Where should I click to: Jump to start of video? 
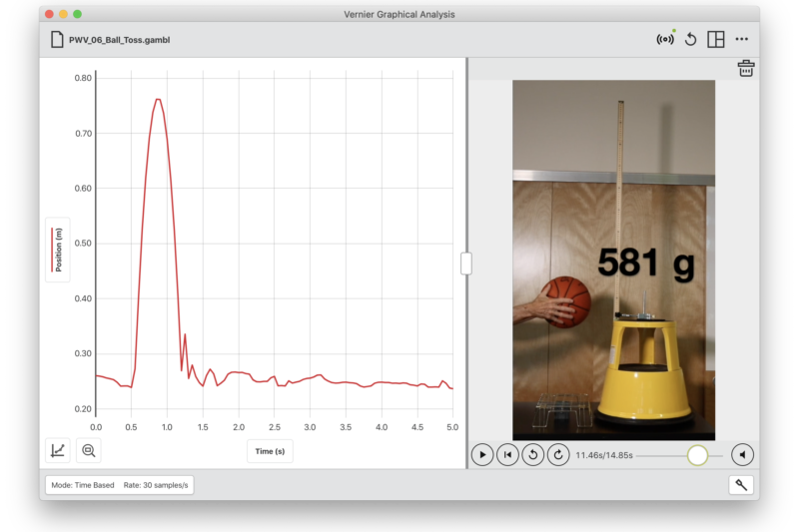pyautogui.click(x=507, y=454)
